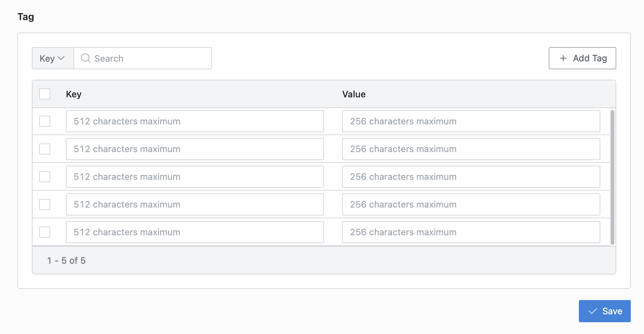This screenshot has height=334, width=644.
Task: Click the Search tags input field
Action: 143,58
